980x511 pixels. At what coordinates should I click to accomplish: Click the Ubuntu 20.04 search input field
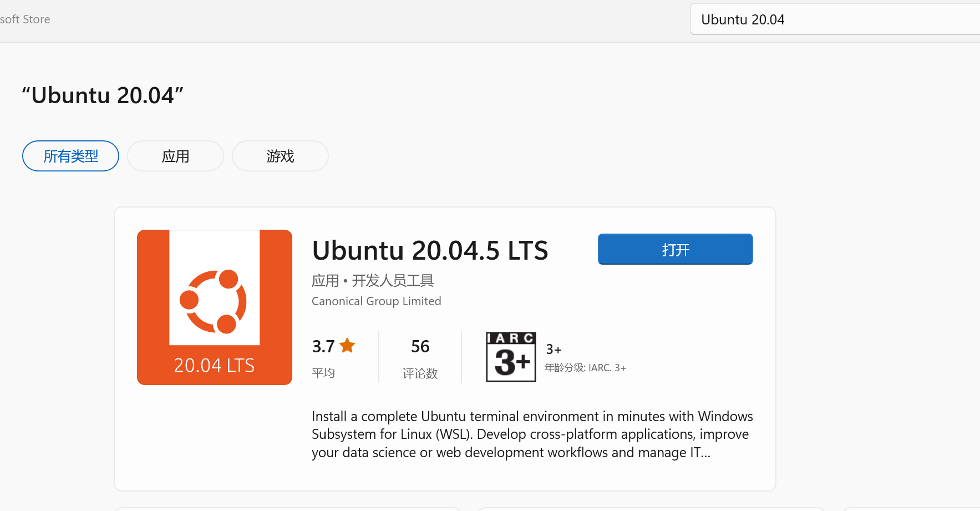coord(835,19)
